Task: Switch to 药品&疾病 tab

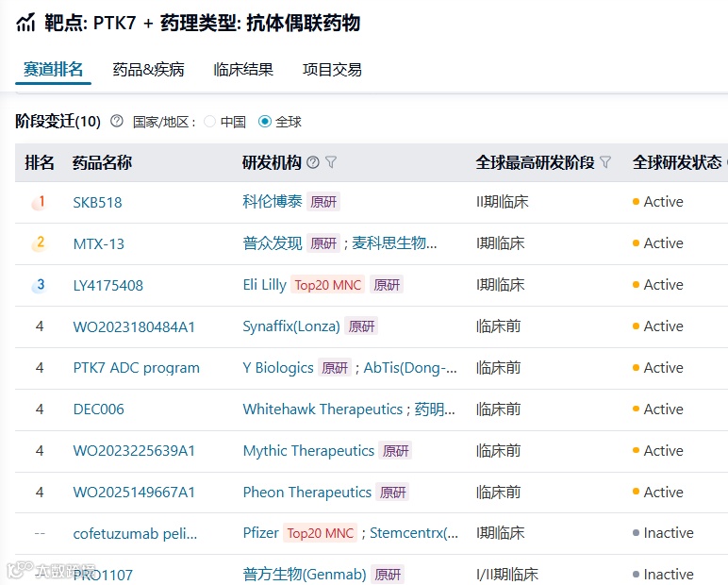Action: [x=148, y=69]
